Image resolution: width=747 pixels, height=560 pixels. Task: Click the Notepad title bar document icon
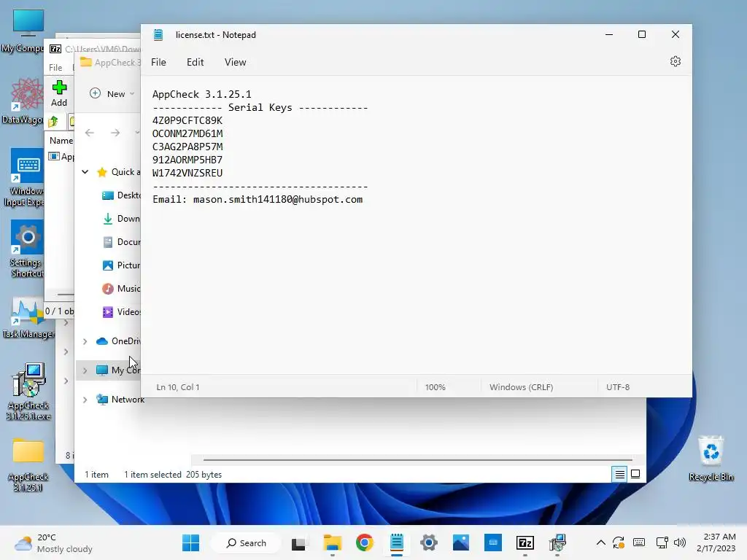click(158, 35)
